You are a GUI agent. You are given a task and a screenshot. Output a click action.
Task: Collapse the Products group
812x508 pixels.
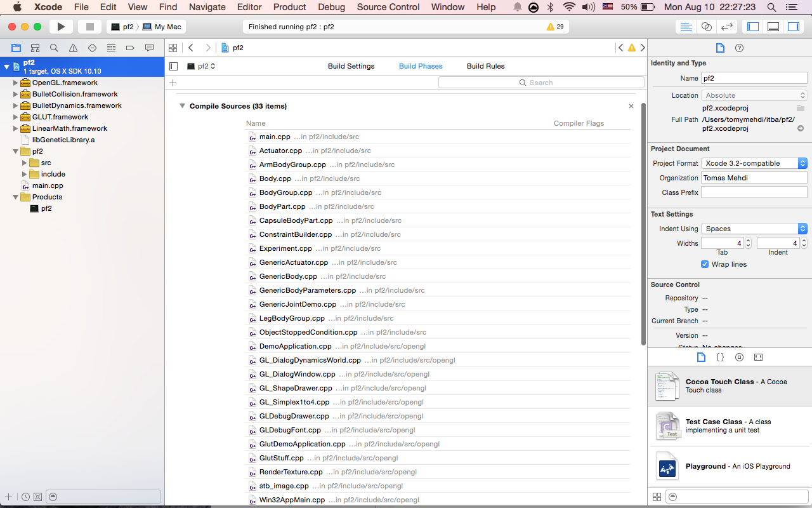click(x=16, y=197)
